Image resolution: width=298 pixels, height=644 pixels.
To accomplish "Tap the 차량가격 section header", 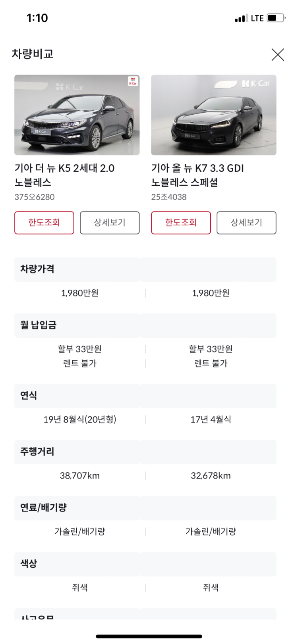I will click(37, 269).
